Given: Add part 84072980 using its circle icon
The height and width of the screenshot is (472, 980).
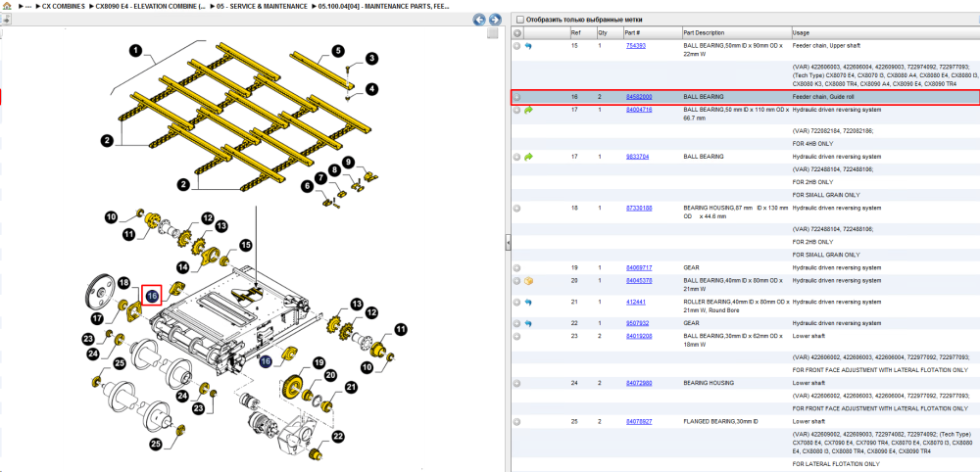Looking at the screenshot, I should pyautogui.click(x=516, y=383).
